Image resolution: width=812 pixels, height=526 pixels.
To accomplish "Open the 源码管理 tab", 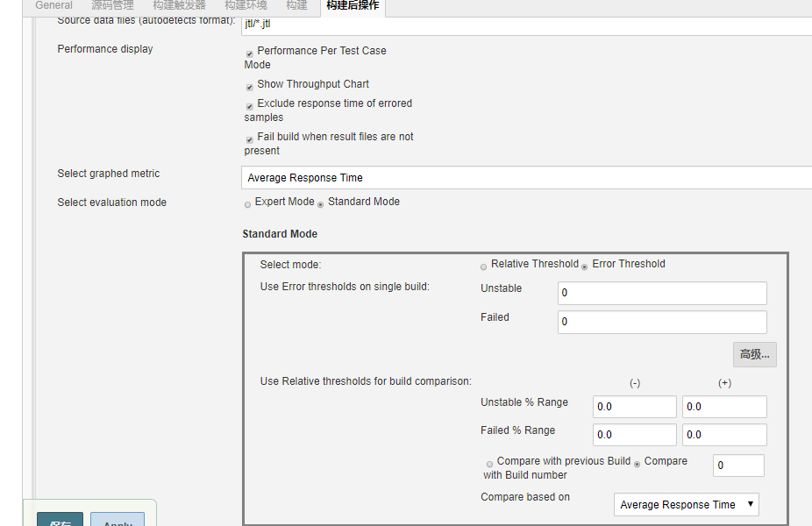I will pyautogui.click(x=111, y=5).
